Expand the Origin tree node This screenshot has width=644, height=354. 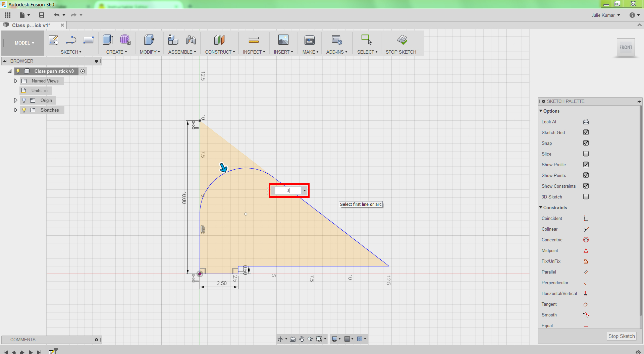click(x=15, y=100)
